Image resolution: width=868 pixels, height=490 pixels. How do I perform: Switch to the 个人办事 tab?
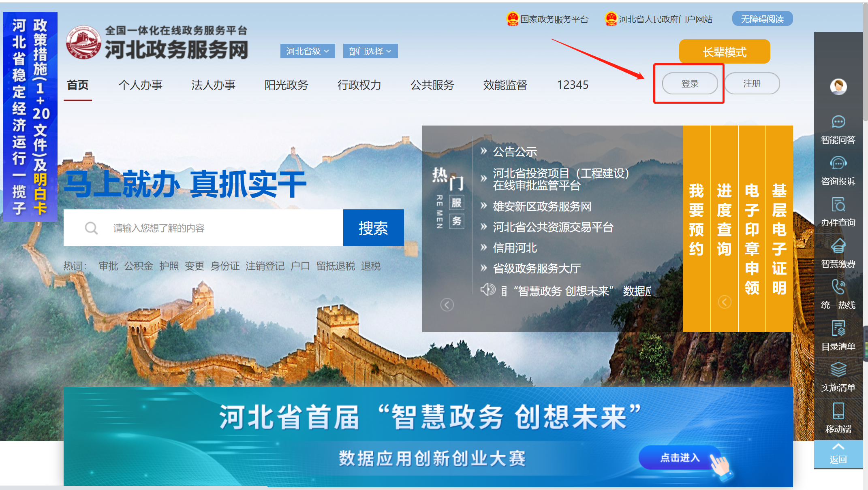click(x=140, y=85)
